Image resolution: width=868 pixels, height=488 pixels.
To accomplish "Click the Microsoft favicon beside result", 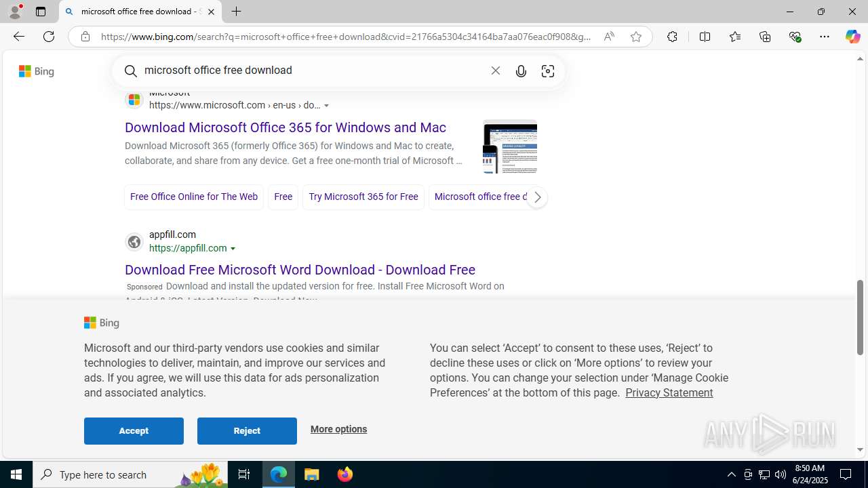I will tap(134, 100).
